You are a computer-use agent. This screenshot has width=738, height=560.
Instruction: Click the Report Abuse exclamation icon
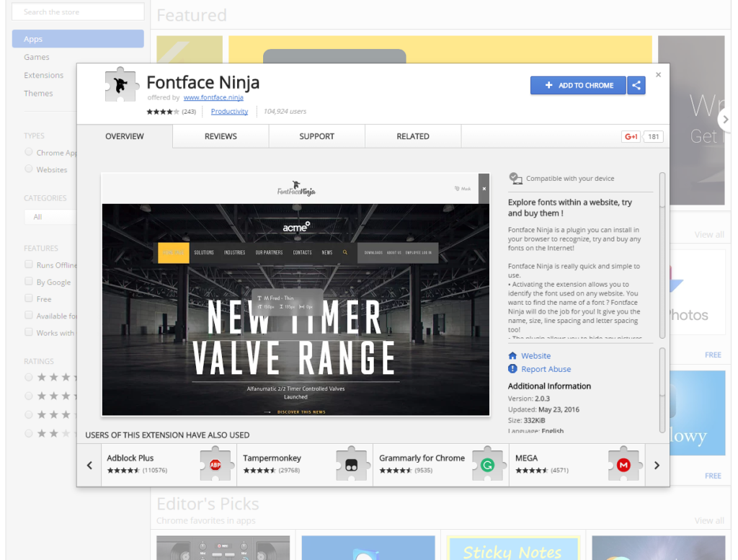tap(512, 368)
